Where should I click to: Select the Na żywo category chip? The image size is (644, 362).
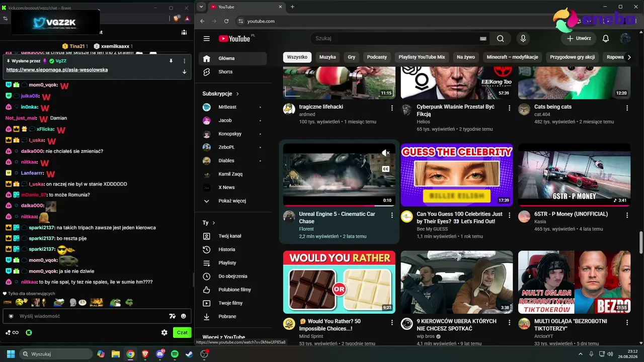(466, 57)
